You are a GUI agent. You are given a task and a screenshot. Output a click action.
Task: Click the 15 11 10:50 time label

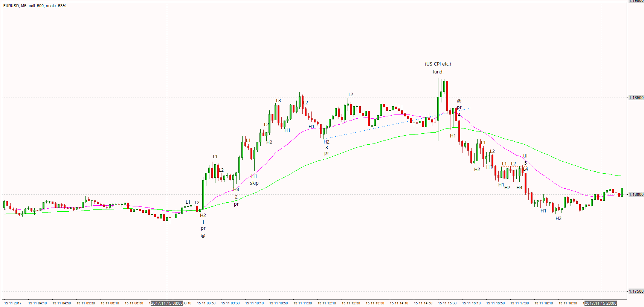[x=278, y=303]
